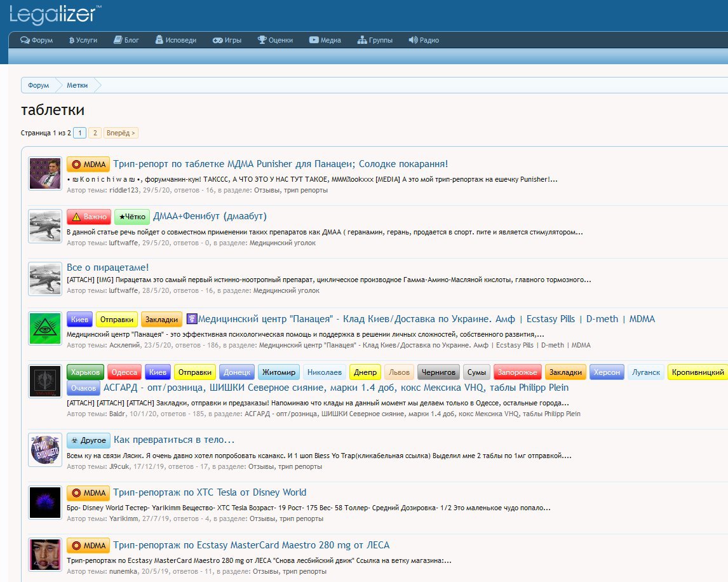Open the Форум menu item
Image resolution: width=728 pixels, height=582 pixels.
[x=37, y=40]
